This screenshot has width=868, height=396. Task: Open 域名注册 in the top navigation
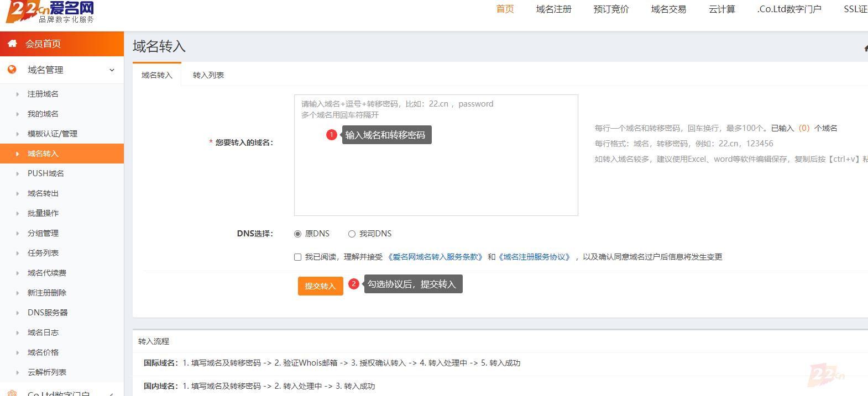(553, 9)
